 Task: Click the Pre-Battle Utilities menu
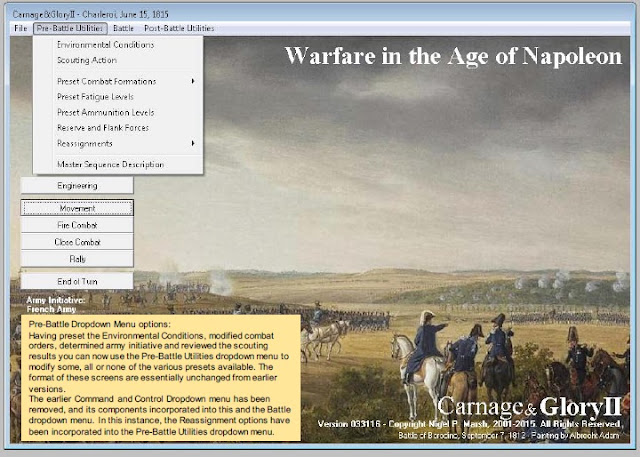click(70, 28)
